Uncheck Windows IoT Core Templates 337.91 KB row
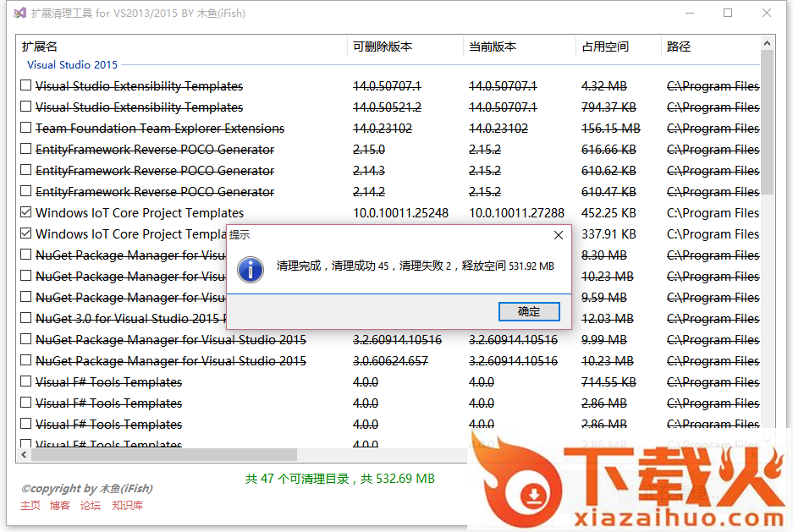The width and height of the screenshot is (793, 532). (25, 234)
